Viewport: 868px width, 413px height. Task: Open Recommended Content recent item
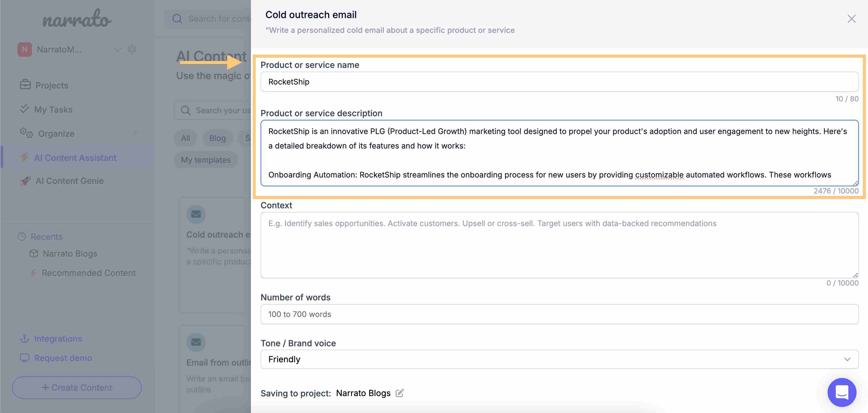coord(89,273)
